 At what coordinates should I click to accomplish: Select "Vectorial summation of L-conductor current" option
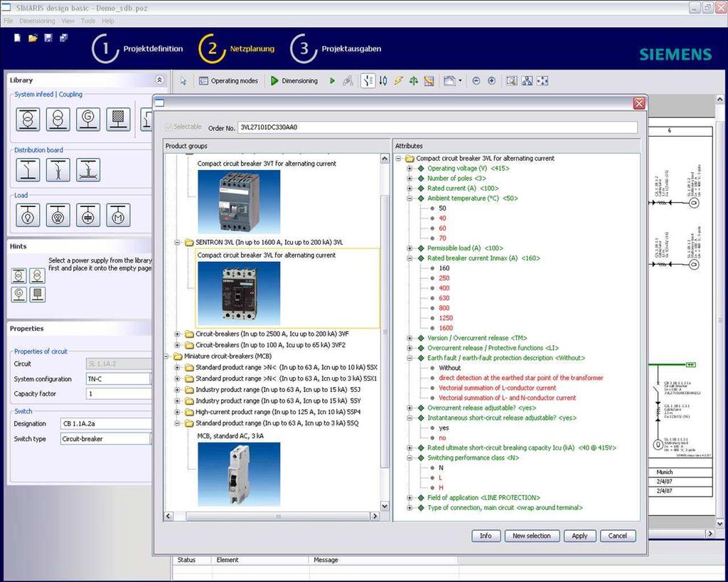pos(497,388)
